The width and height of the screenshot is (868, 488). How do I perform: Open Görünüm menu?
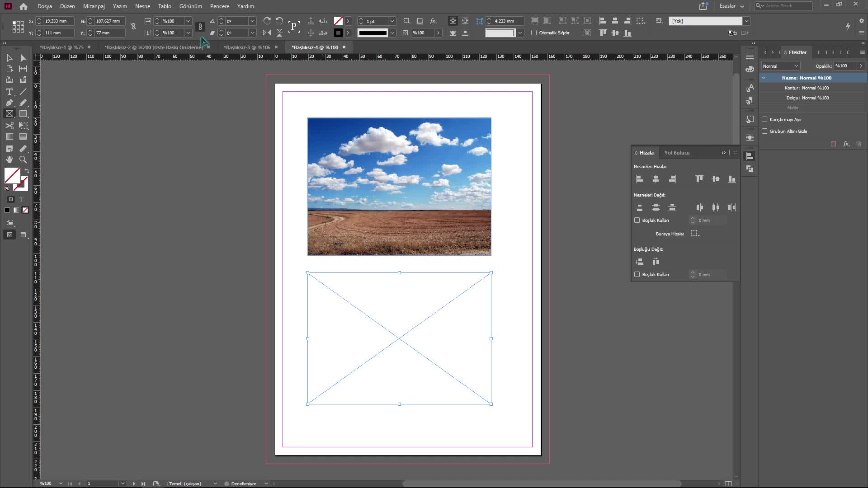pyautogui.click(x=190, y=6)
